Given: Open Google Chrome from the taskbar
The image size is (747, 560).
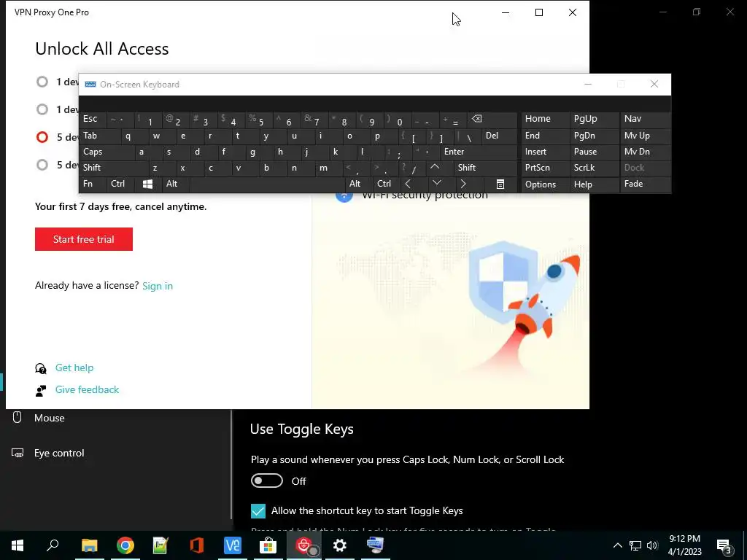Looking at the screenshot, I should [x=125, y=545].
